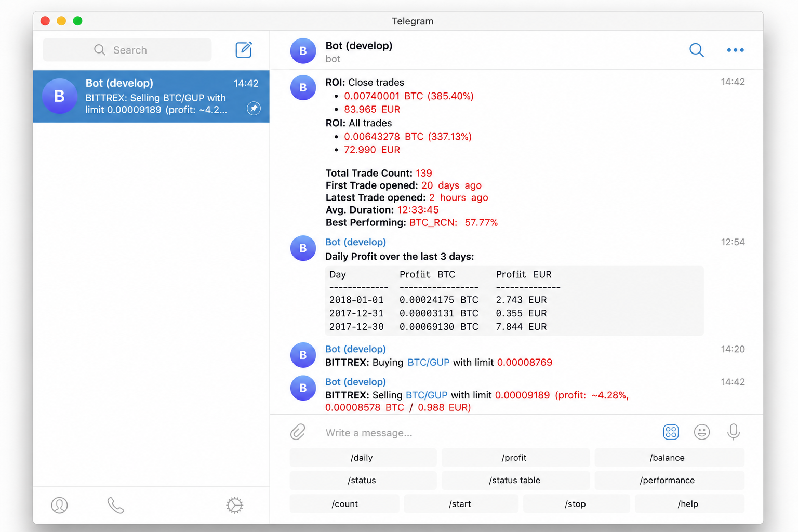This screenshot has height=532, width=798.
Task: Click the Avg. Duration 12:33:45 line
Action: pyautogui.click(x=382, y=210)
